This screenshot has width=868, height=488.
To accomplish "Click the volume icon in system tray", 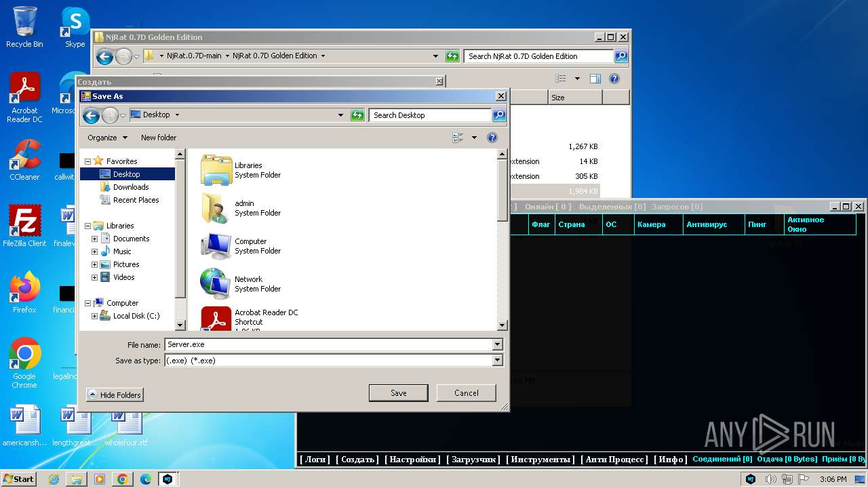I will tap(771, 479).
